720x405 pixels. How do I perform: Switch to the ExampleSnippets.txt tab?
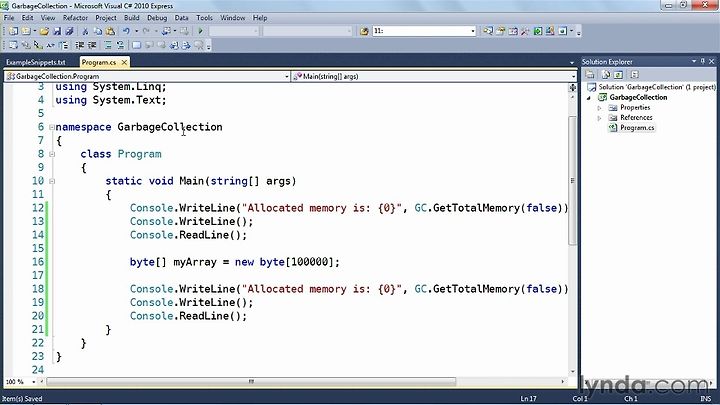click(x=36, y=62)
